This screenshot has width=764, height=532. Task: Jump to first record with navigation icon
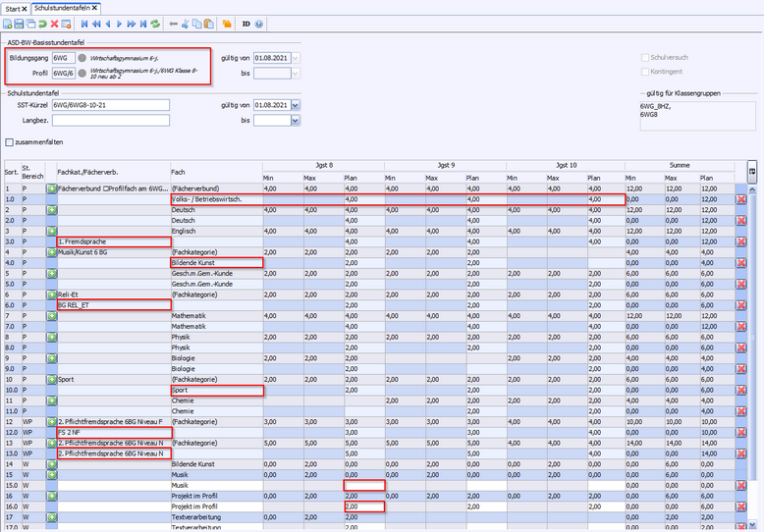(x=84, y=23)
